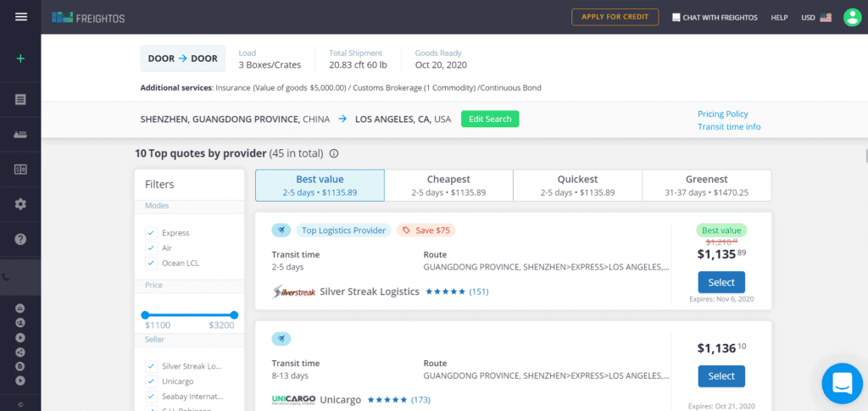Switch to the Best value tab
Image resolution: width=868 pixels, height=411 pixels.
tap(320, 186)
